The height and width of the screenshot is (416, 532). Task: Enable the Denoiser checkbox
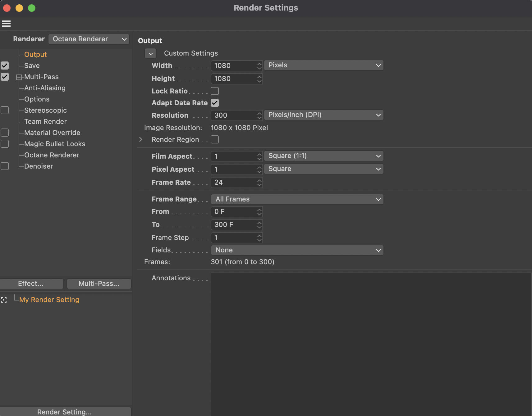[x=5, y=166]
